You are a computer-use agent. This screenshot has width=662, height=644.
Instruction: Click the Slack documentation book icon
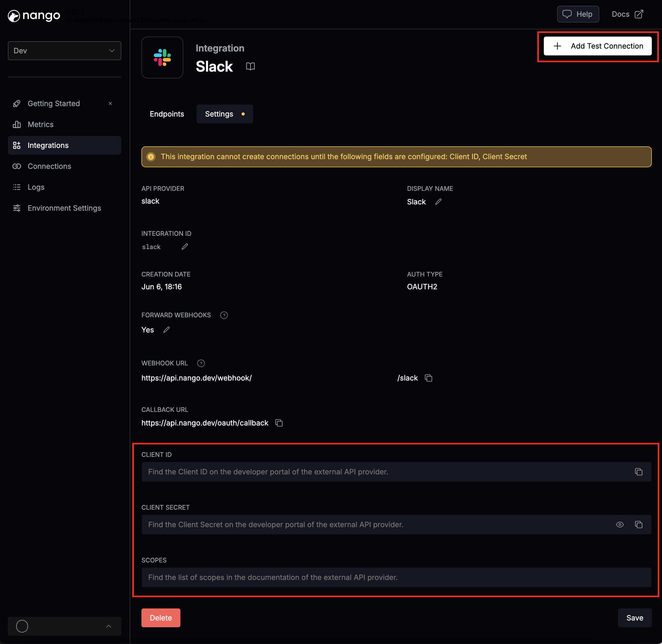[250, 66]
